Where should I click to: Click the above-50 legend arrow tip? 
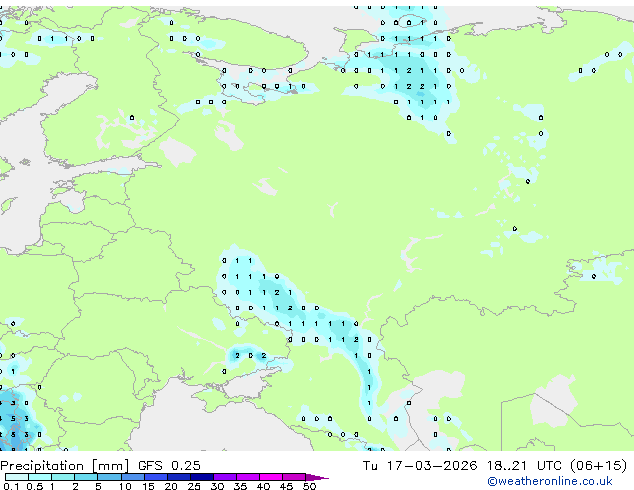pos(317,477)
